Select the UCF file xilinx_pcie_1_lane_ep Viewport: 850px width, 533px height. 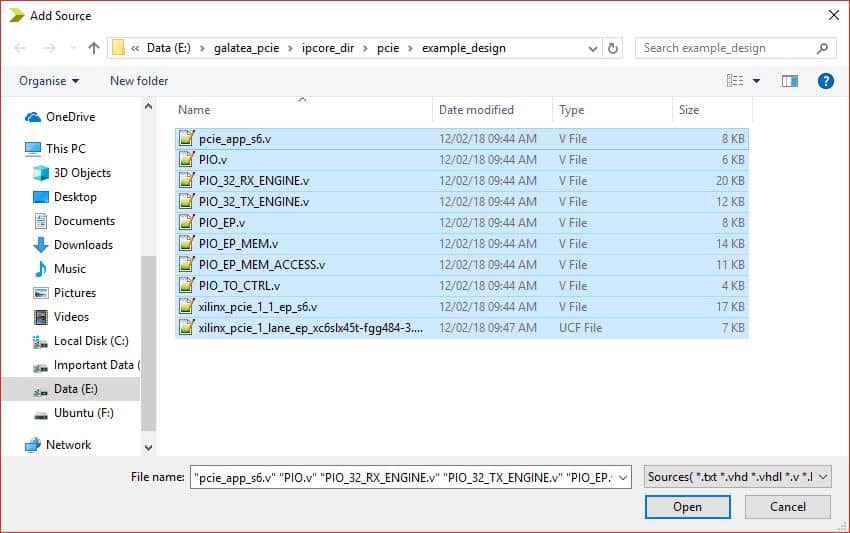(x=310, y=328)
